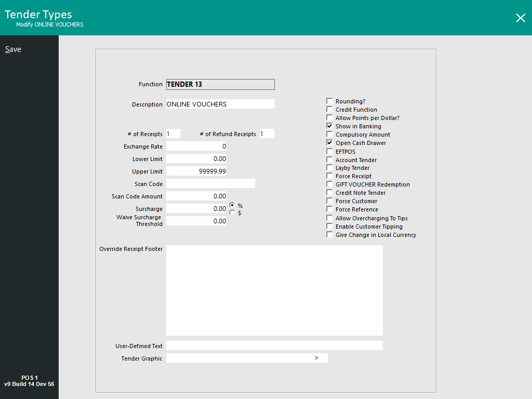Image resolution: width=532 pixels, height=399 pixels.
Task: Open the Tender Graphic browse arrow
Action: [x=316, y=358]
